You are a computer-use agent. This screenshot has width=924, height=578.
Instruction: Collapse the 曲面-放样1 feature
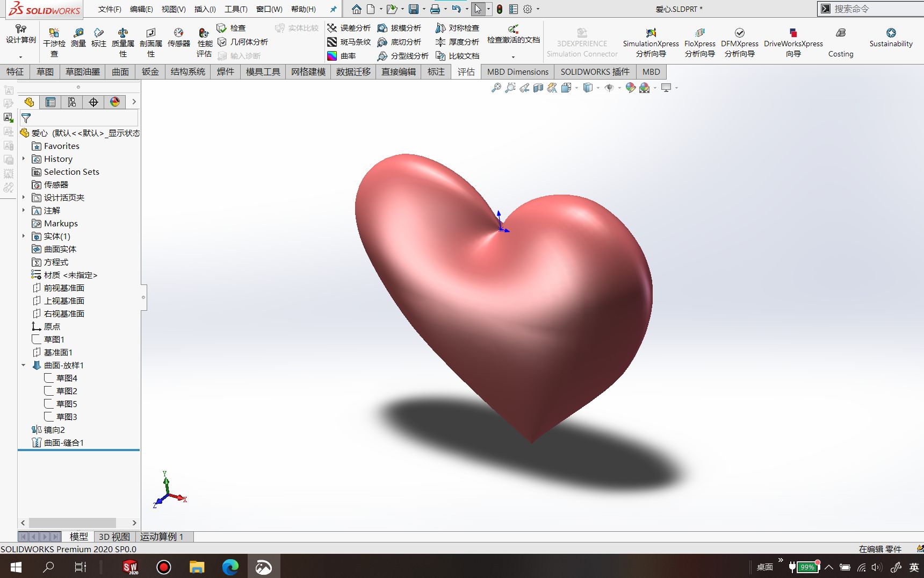pos(23,365)
